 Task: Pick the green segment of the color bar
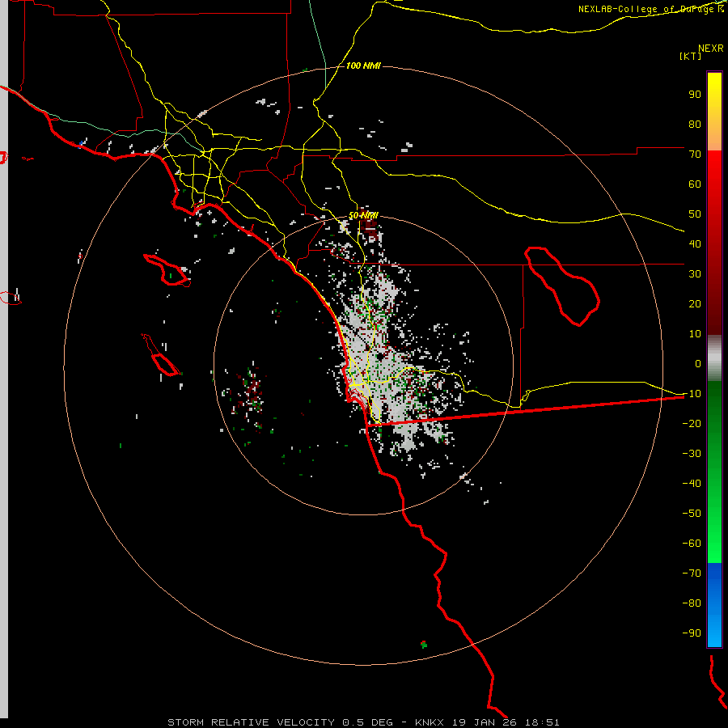coord(714,472)
